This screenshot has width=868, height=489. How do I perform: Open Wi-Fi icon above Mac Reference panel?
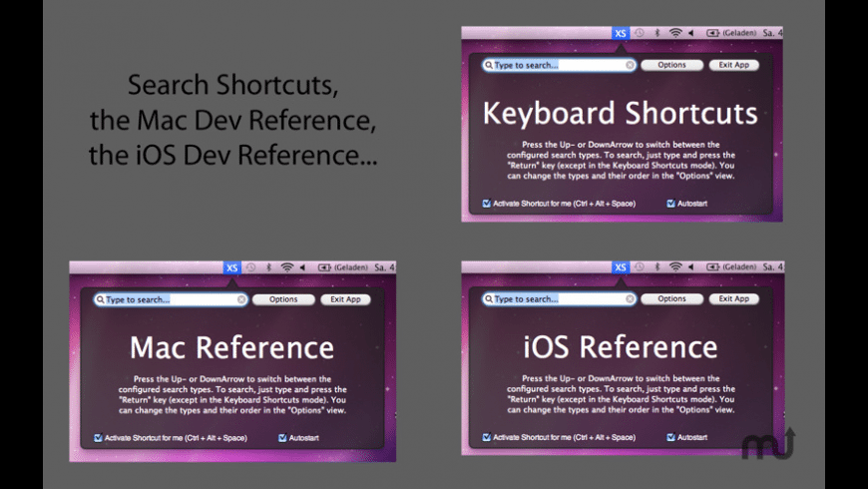pos(286,267)
